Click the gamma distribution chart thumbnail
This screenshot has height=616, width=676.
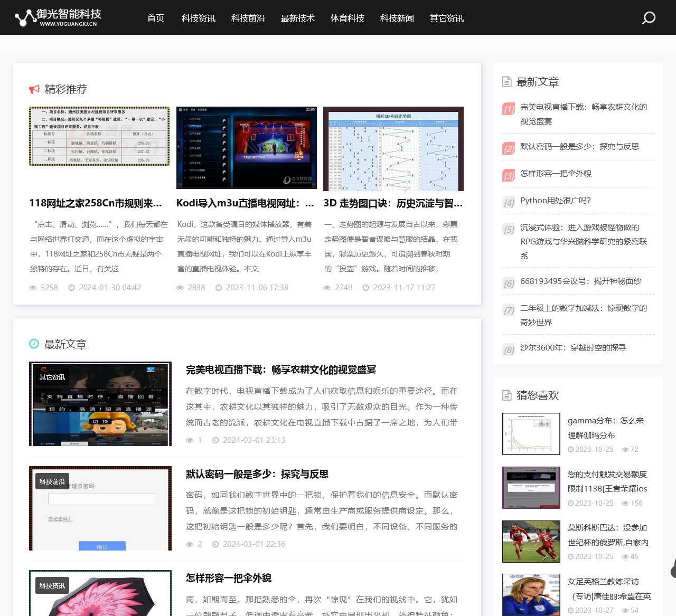pyautogui.click(x=531, y=434)
